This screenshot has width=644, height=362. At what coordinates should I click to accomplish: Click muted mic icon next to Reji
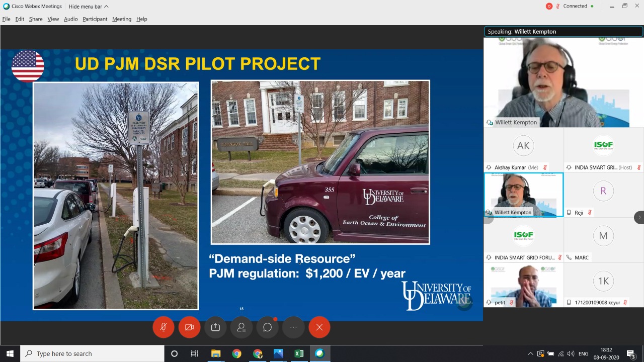(x=589, y=213)
